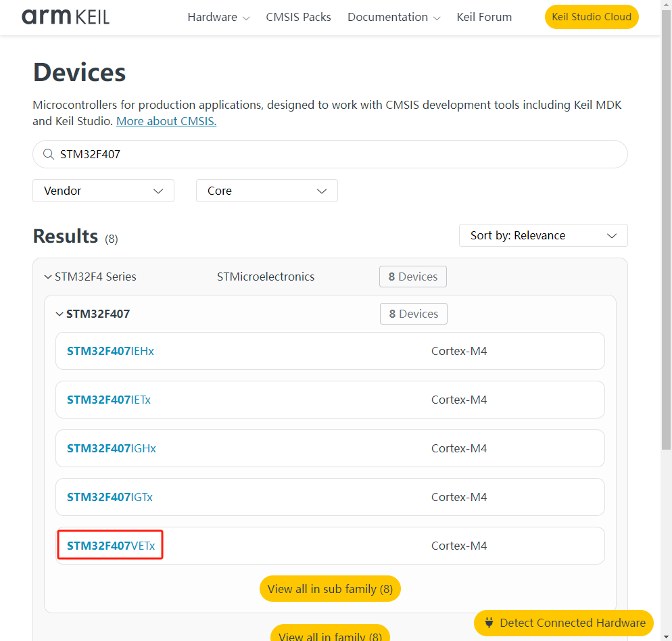672x641 pixels.
Task: Click the 8 Devices badge for STM32F4 Series
Action: click(x=412, y=277)
